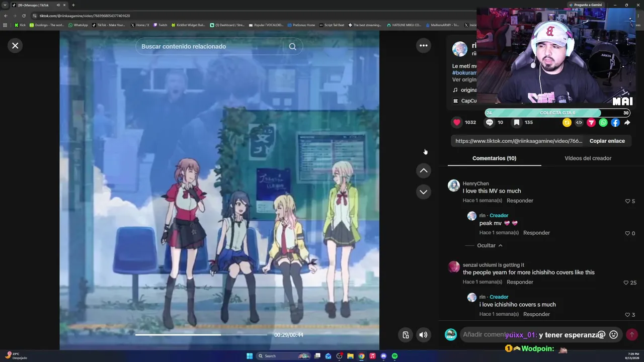Open a new browser tab
The height and width of the screenshot is (362, 644).
[73, 5]
